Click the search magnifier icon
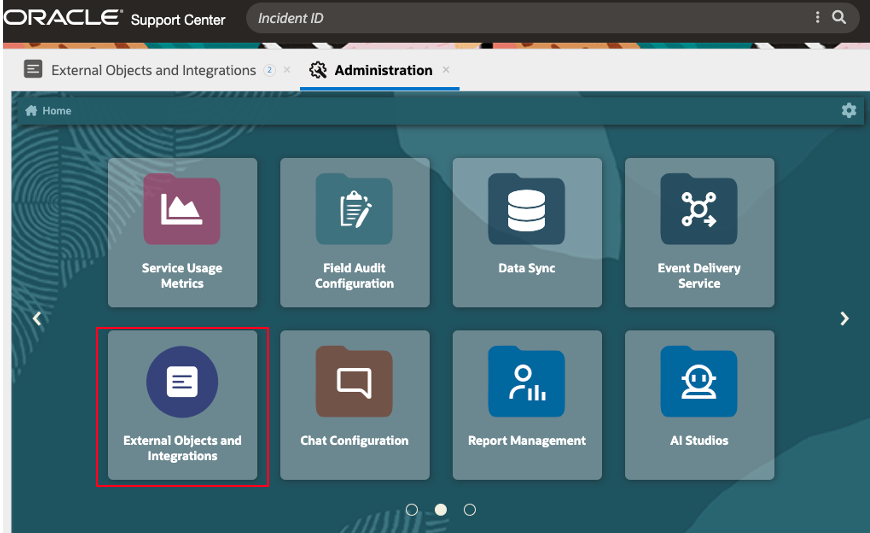 click(x=839, y=17)
